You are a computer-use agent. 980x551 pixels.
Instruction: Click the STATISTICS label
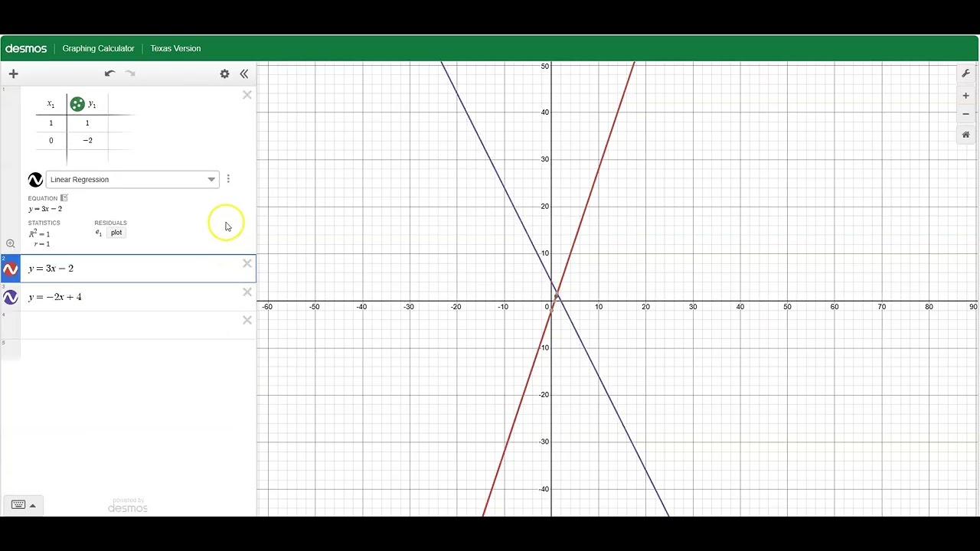(44, 223)
